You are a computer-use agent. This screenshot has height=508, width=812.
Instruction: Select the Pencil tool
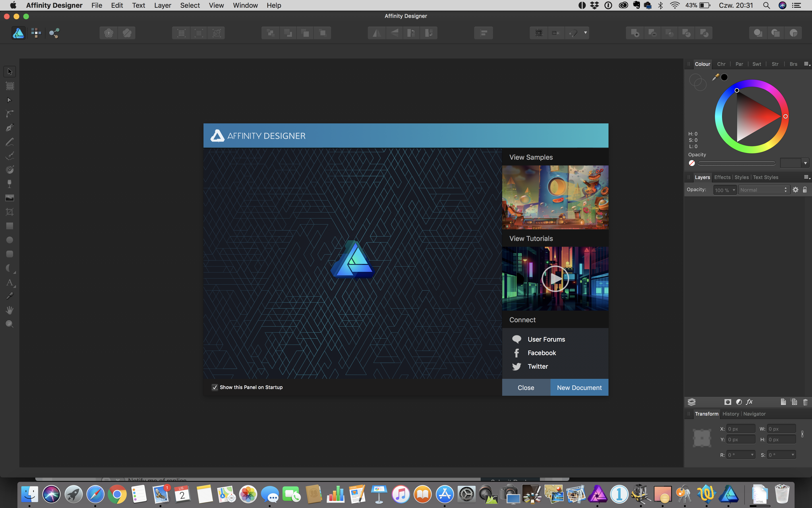tap(10, 142)
